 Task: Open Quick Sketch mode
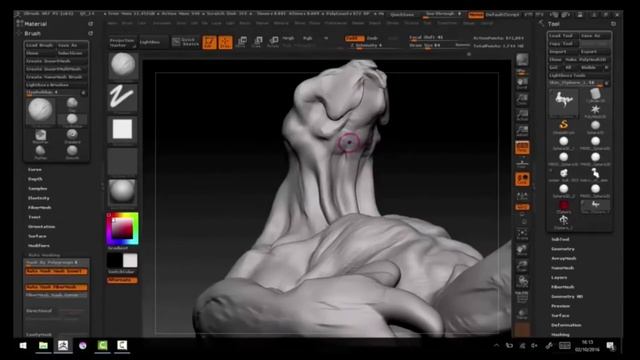[x=186, y=42]
